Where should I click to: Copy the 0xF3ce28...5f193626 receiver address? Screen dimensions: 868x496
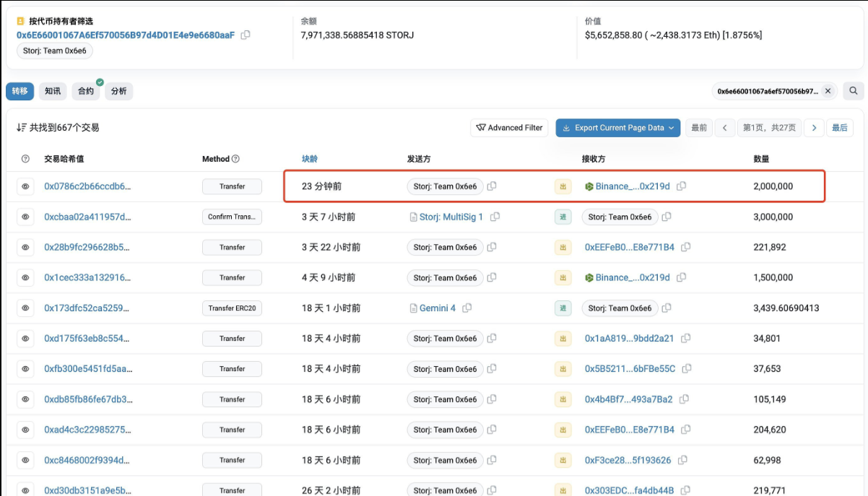pyautogui.click(x=682, y=460)
